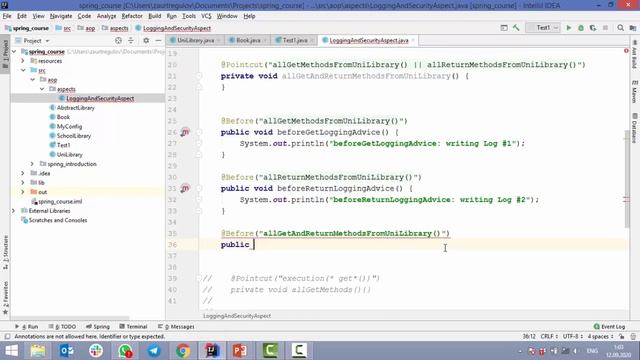Collapse the aop package
Viewport: 640px width, 360px height.
pos(33,80)
